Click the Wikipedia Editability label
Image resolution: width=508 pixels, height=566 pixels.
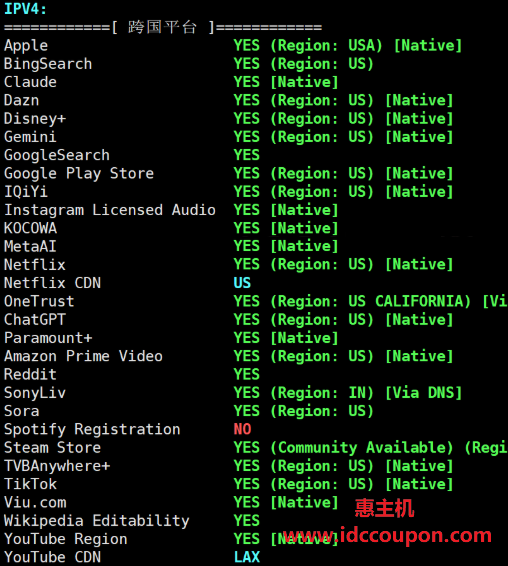pyautogui.click(x=96, y=521)
